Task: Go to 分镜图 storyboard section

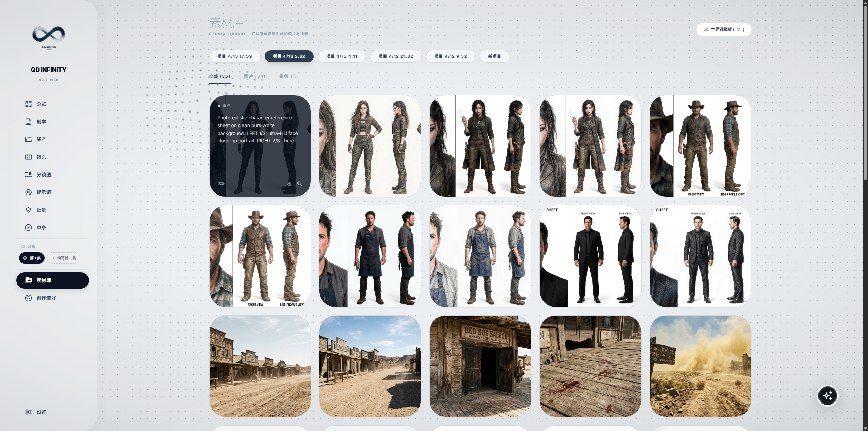Action: point(43,175)
